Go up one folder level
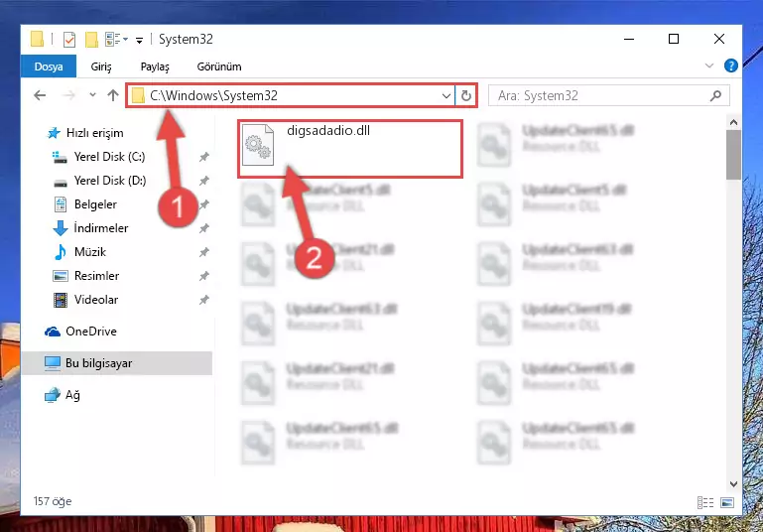This screenshot has width=763, height=532. point(113,95)
